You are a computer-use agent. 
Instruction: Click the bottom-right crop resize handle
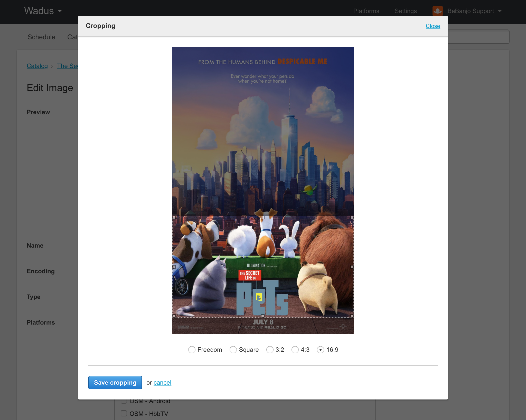(x=352, y=316)
